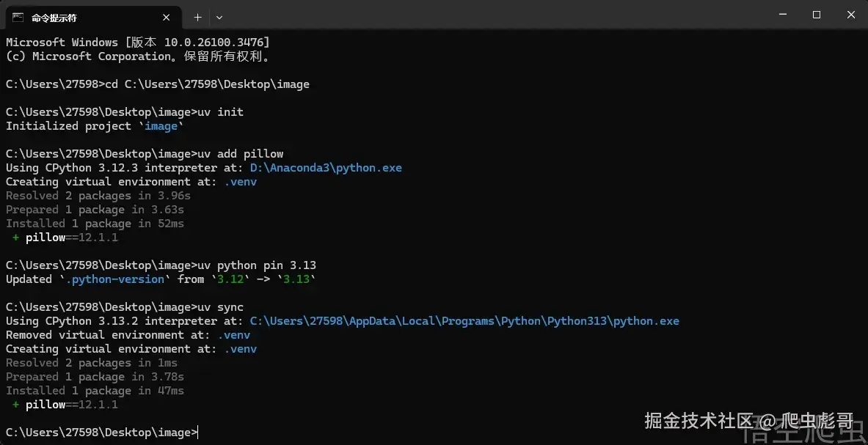Click 'Using CPython 3.13.2 interpreter at:' text
Screen dimensions: 868x445
click(x=125, y=320)
